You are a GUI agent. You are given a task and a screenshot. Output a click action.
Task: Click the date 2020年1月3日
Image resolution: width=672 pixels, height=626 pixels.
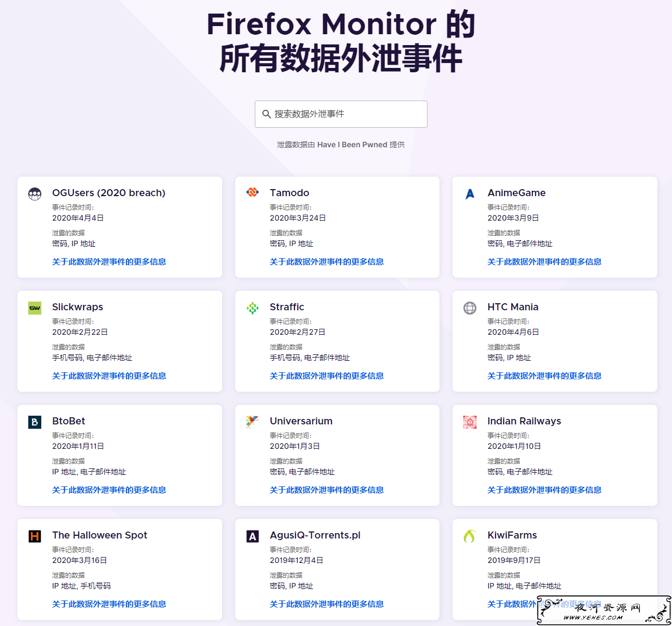tap(295, 446)
